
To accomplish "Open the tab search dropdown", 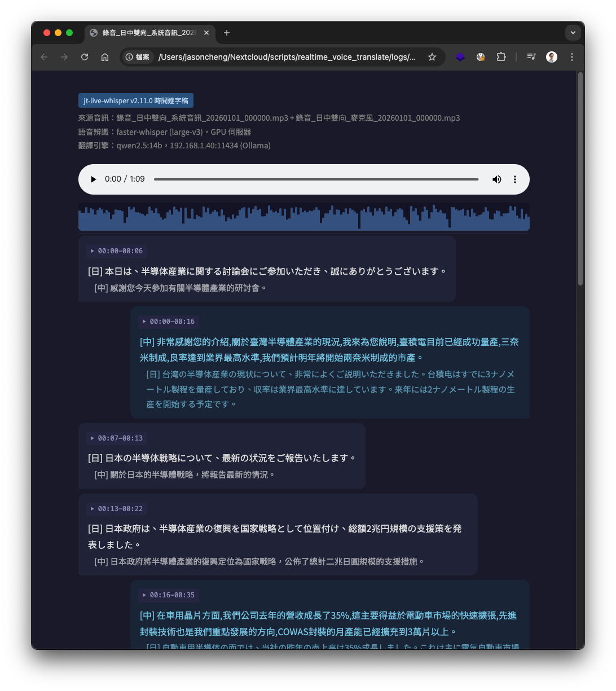I will (x=573, y=33).
